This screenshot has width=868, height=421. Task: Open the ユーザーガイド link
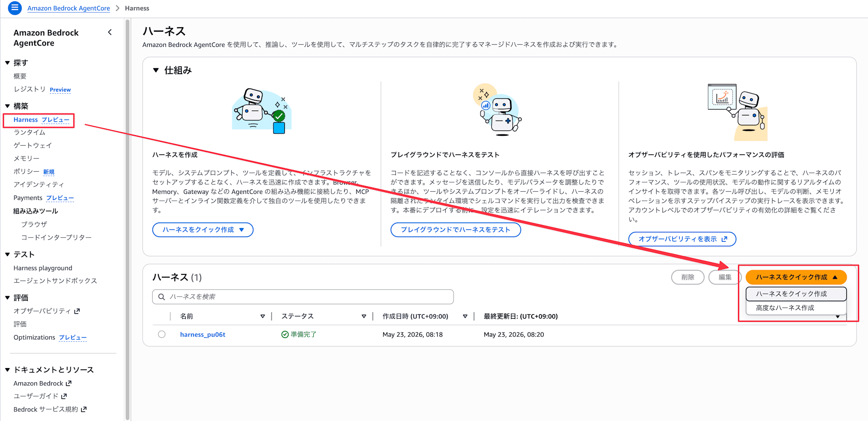coord(36,396)
